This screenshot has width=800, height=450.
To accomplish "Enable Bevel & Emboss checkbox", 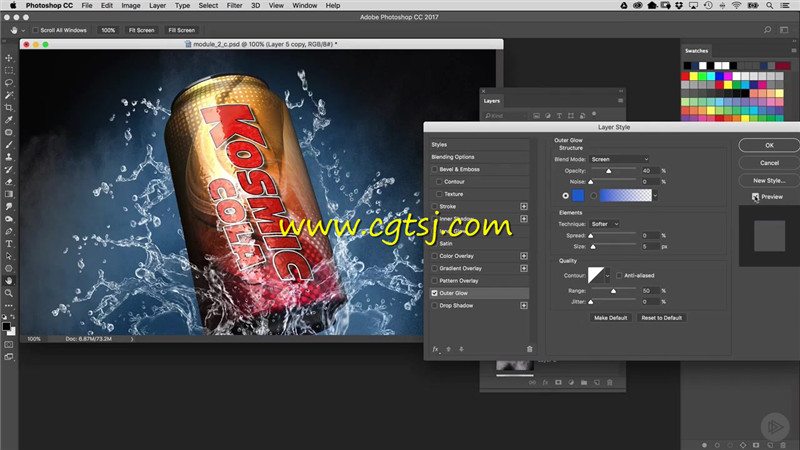I will coord(435,169).
